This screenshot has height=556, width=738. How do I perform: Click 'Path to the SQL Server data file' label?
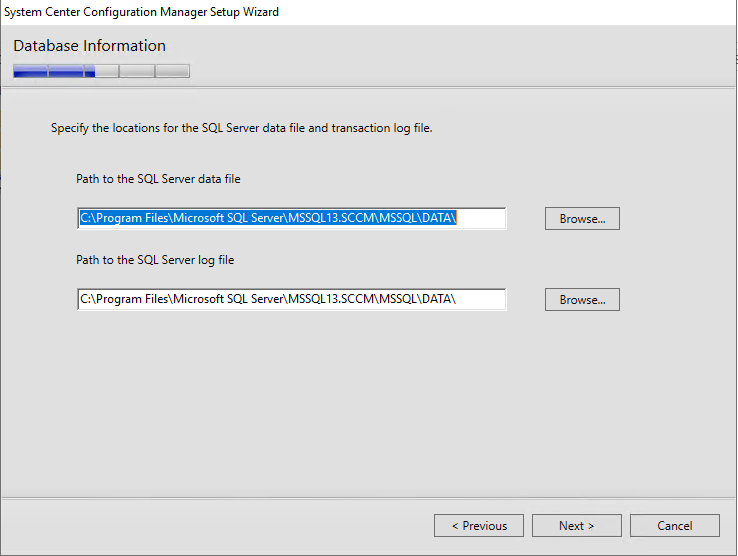[x=158, y=179]
